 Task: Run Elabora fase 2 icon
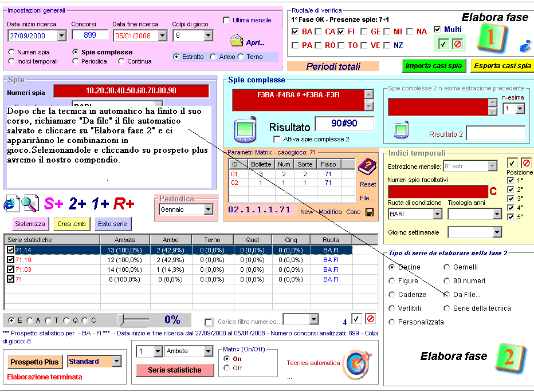510,358
